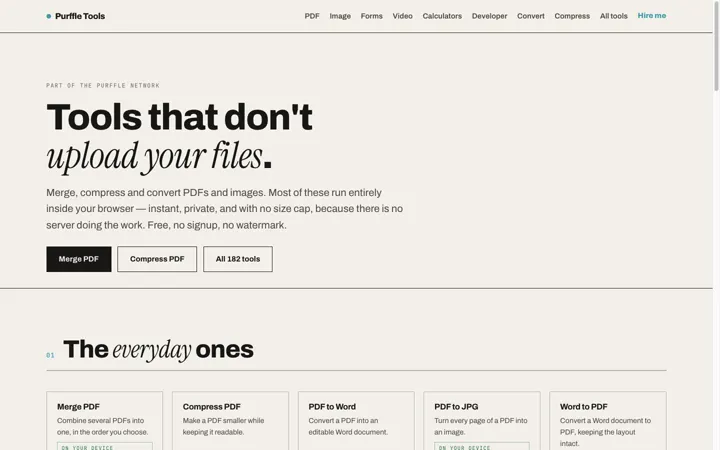Select Calculators in the navigation
The image size is (720, 450).
point(442,16)
